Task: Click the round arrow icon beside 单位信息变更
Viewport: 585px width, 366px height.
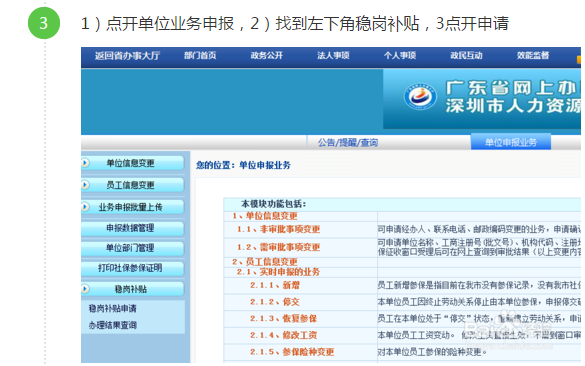Action: pos(85,163)
